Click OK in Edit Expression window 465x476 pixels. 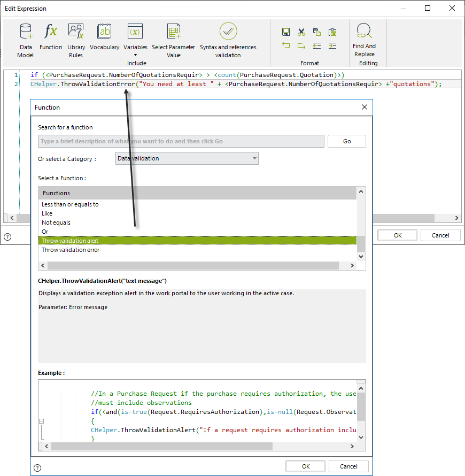[x=398, y=235]
